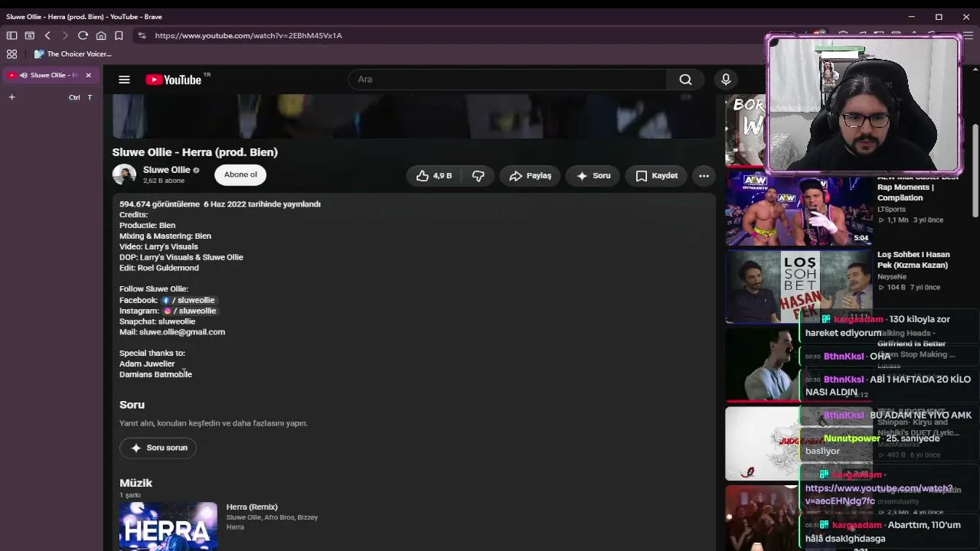Open the YouTube guide hamburger menu
The height and width of the screenshot is (551, 980).
coord(124,80)
